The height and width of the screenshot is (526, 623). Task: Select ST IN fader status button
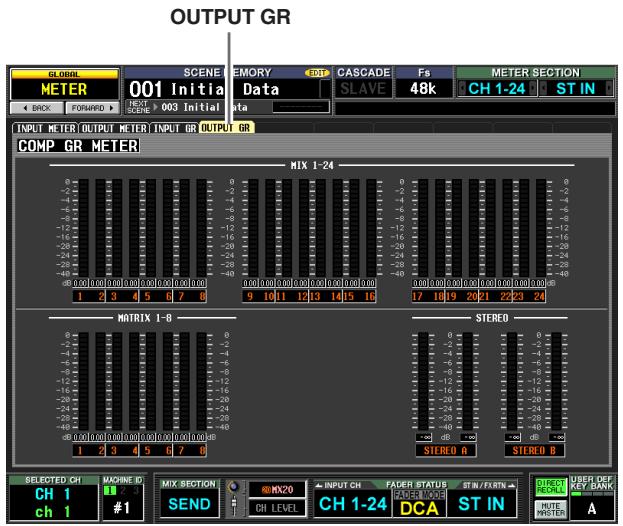click(x=482, y=503)
